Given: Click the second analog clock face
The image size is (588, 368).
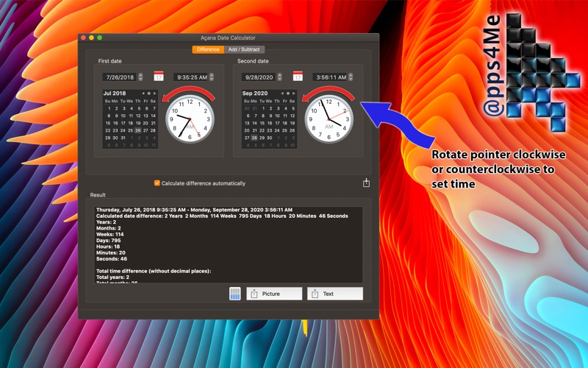Looking at the screenshot, I should pyautogui.click(x=329, y=120).
